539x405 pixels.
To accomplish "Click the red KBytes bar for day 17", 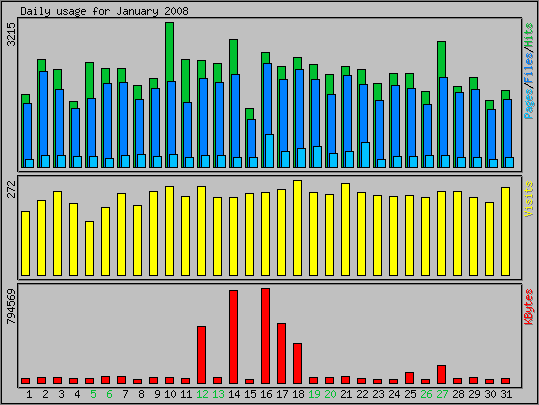I will pyautogui.click(x=282, y=353).
